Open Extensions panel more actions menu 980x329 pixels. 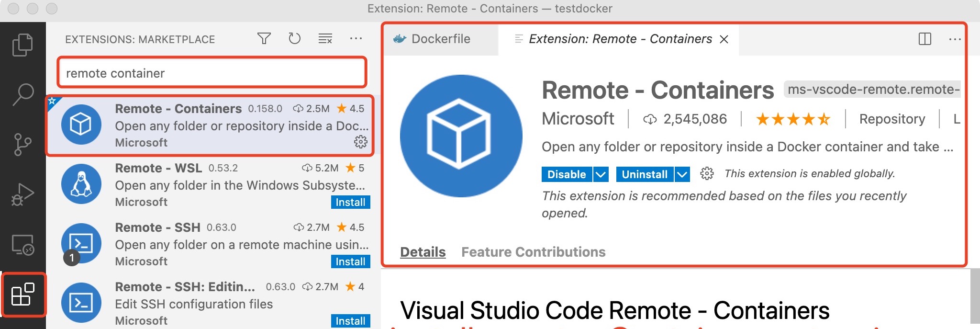pyautogui.click(x=356, y=38)
